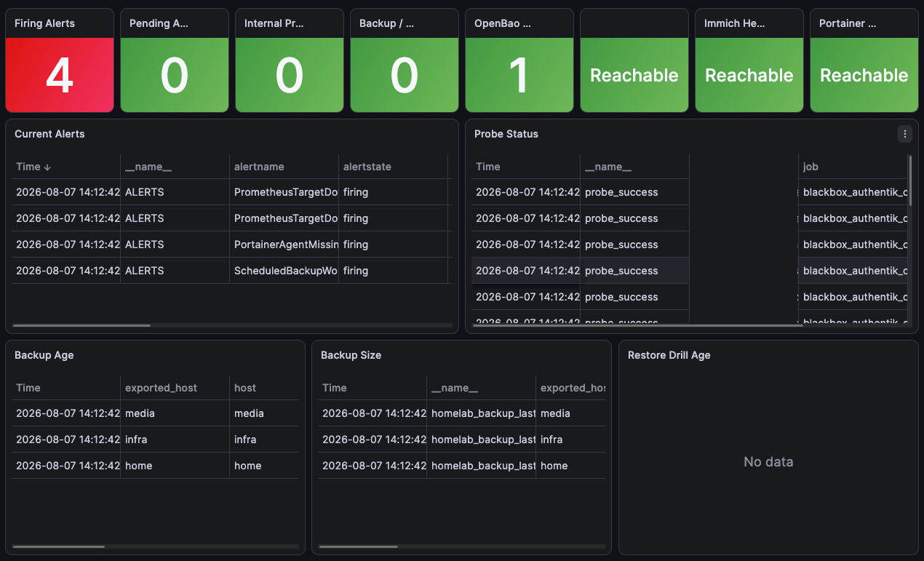This screenshot has height=561, width=924.
Task: Click Reachable value in Portainer panel
Action: [x=864, y=75]
